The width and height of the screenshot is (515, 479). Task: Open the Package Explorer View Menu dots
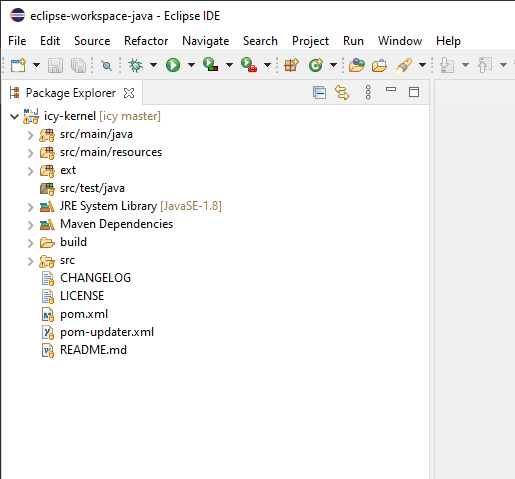pyautogui.click(x=368, y=92)
